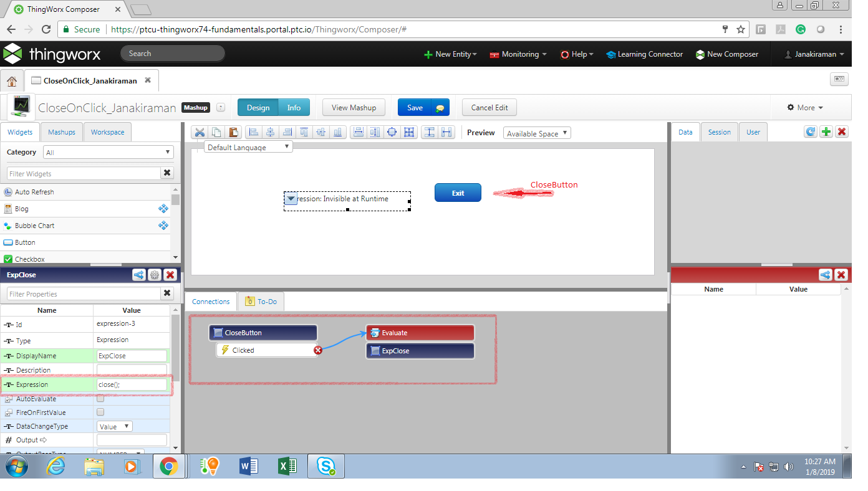Click the home icon above the entity tabs

click(x=11, y=80)
